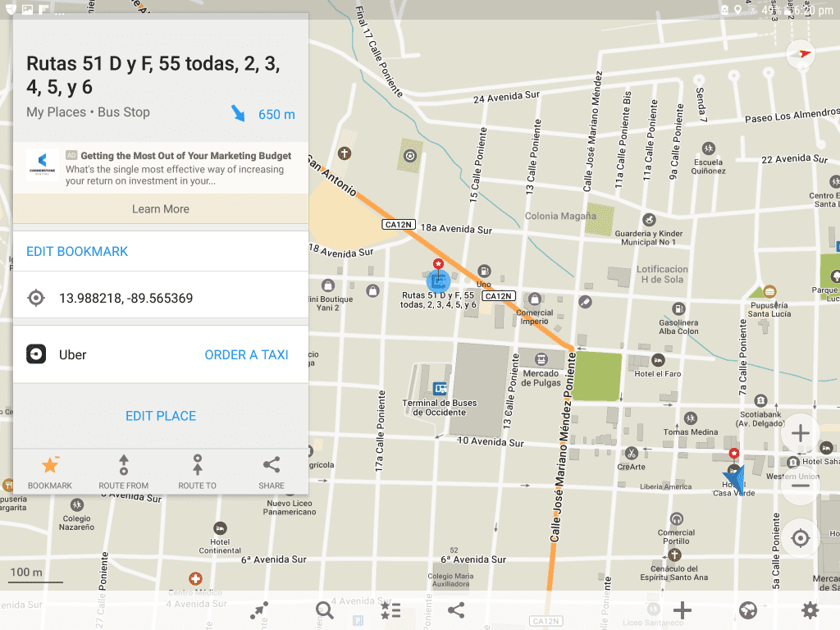Screen dimensions: 840x630
Task: Center the map on my location
Action: 800,538
